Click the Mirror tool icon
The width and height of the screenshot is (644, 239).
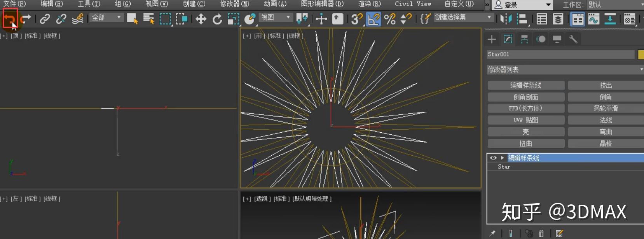[x=506, y=19]
